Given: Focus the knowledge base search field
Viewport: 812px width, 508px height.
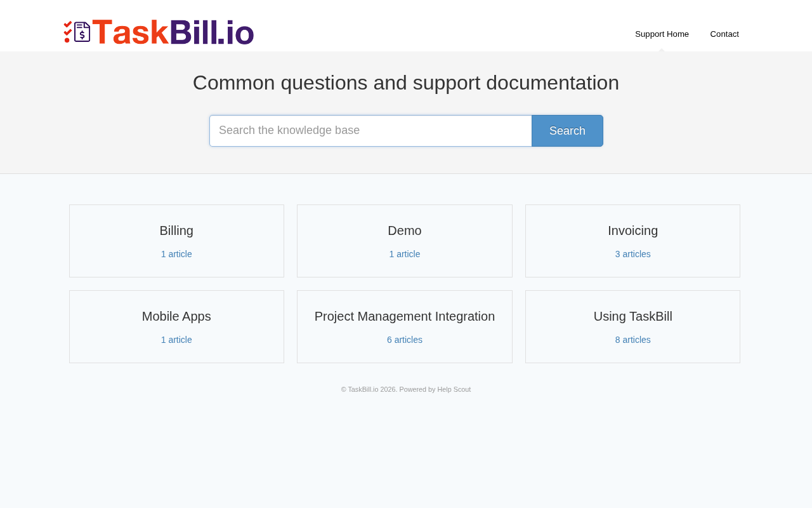Looking at the screenshot, I should [370, 131].
